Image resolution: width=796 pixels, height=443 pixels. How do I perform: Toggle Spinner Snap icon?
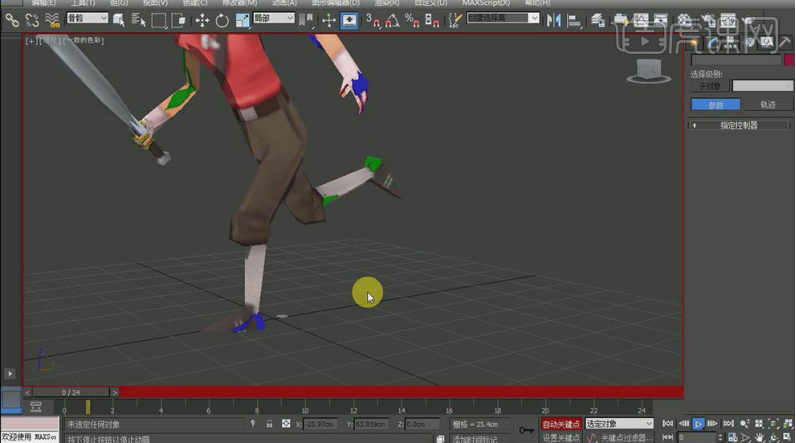432,20
